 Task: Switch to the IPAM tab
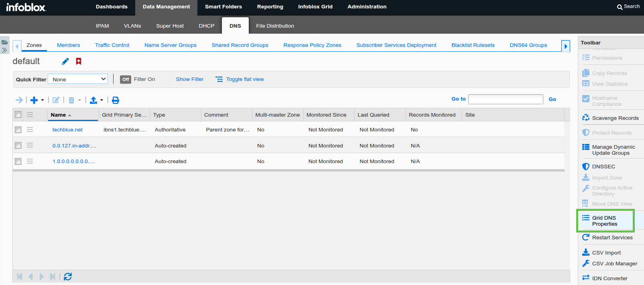(102, 26)
